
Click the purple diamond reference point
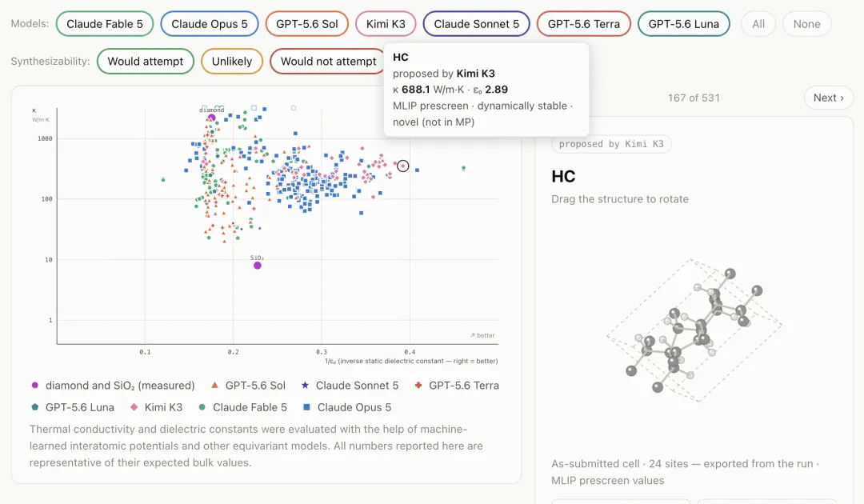(211, 118)
